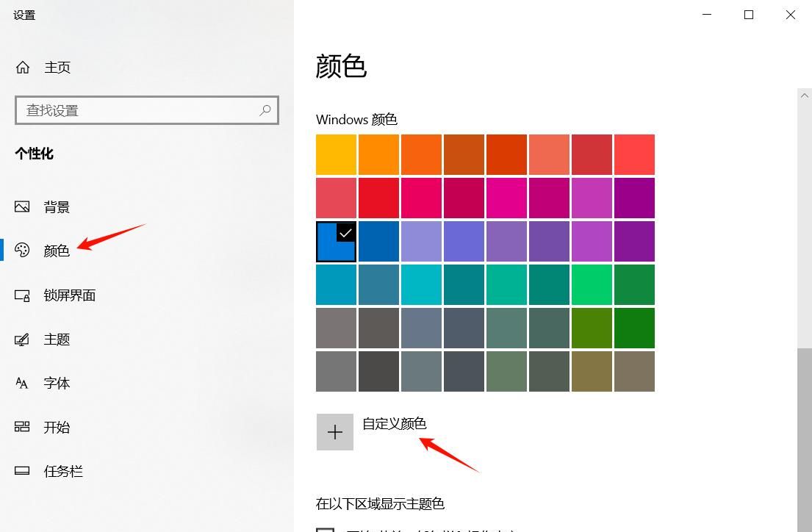Click the home icon beside 主页

[x=23, y=67]
